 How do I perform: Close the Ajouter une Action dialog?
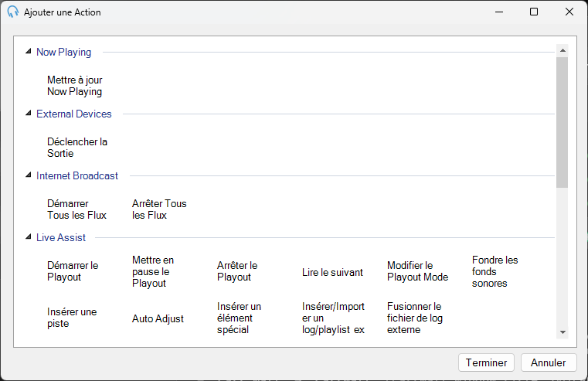click(569, 12)
